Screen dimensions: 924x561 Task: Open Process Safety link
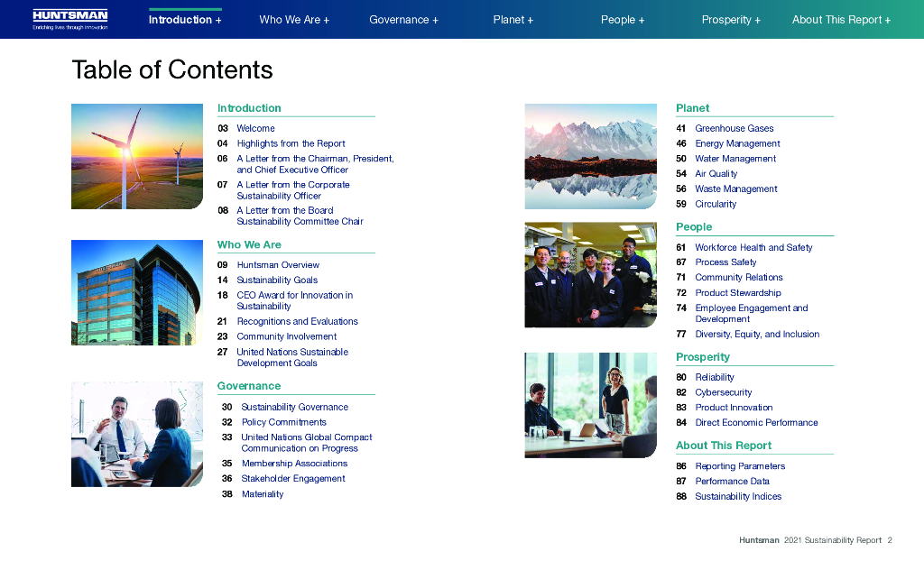coord(725,262)
